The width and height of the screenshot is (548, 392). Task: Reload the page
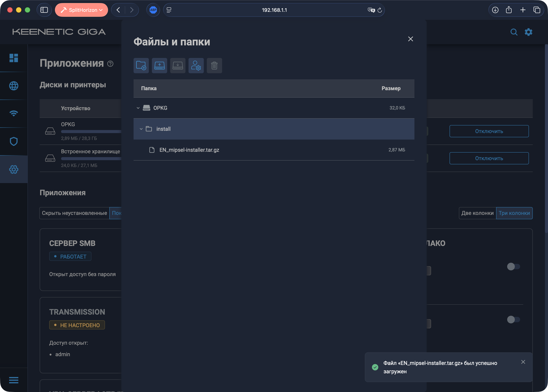point(380,10)
